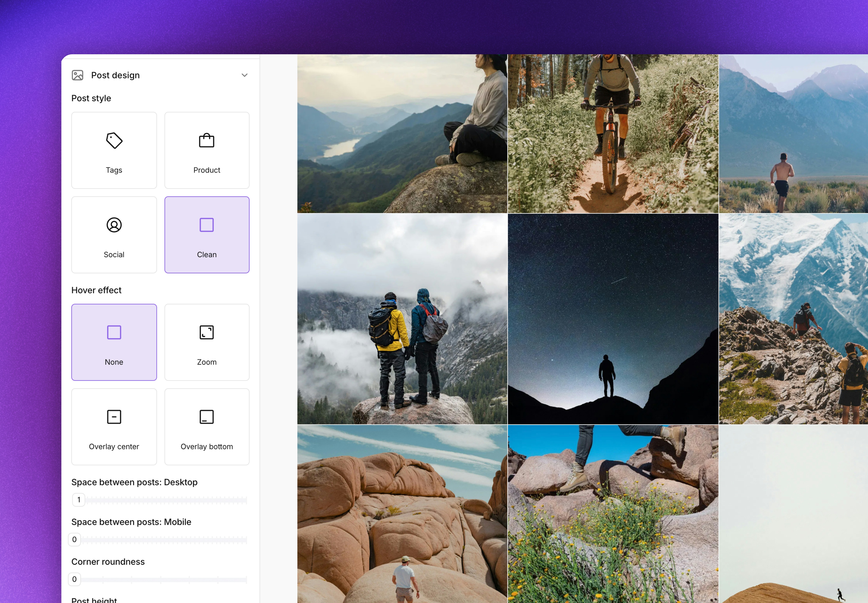This screenshot has height=603, width=868.
Task: Open the two hikers in fog photo
Action: (x=402, y=319)
